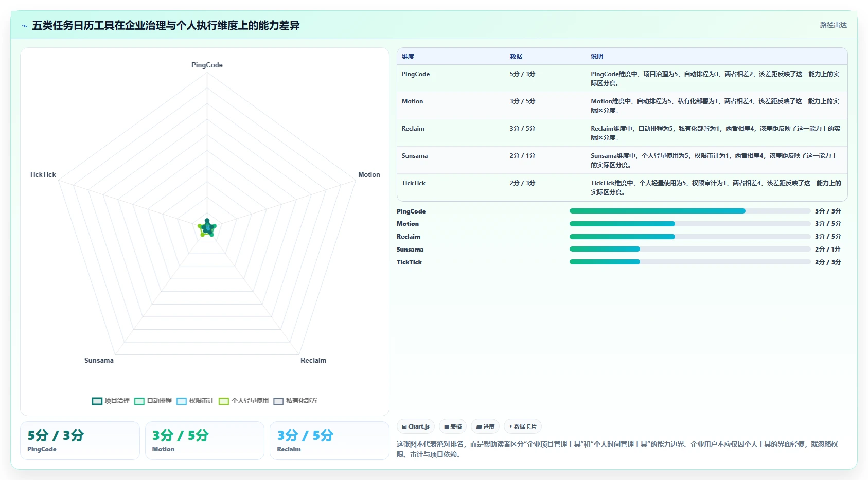This screenshot has width=868, height=480.
Task: Click the TickTick radar axis label
Action: tap(43, 174)
